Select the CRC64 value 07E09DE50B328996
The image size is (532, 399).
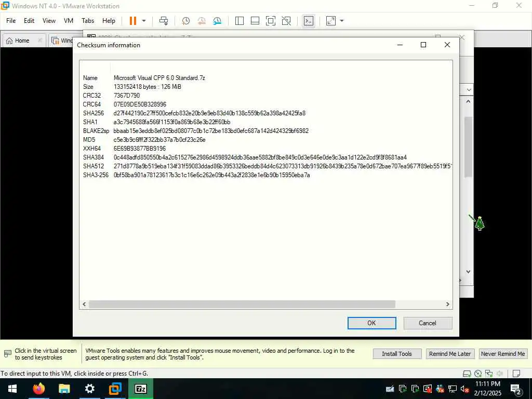pos(140,104)
